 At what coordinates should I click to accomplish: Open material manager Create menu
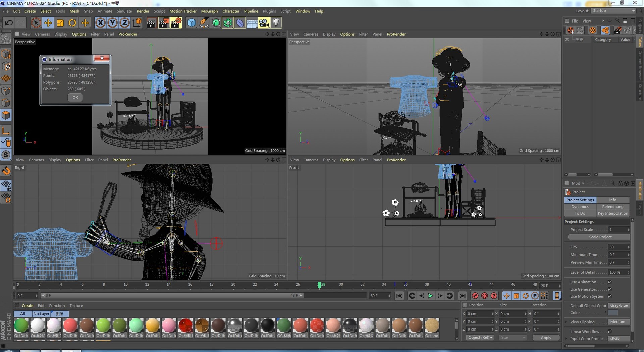point(28,306)
